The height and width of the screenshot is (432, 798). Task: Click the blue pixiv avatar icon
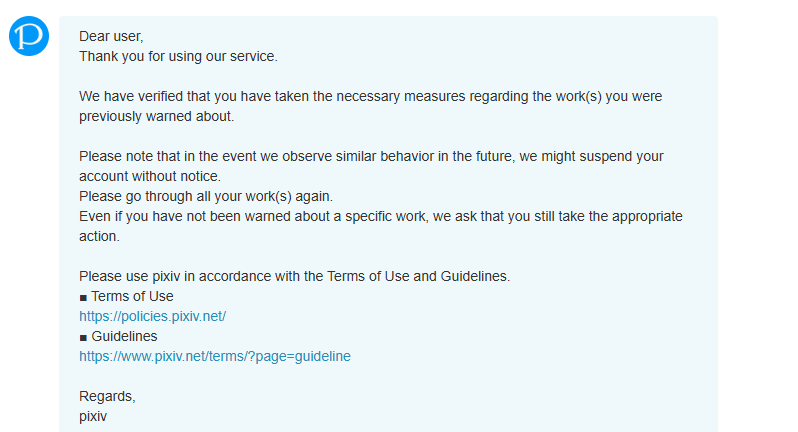[29, 36]
